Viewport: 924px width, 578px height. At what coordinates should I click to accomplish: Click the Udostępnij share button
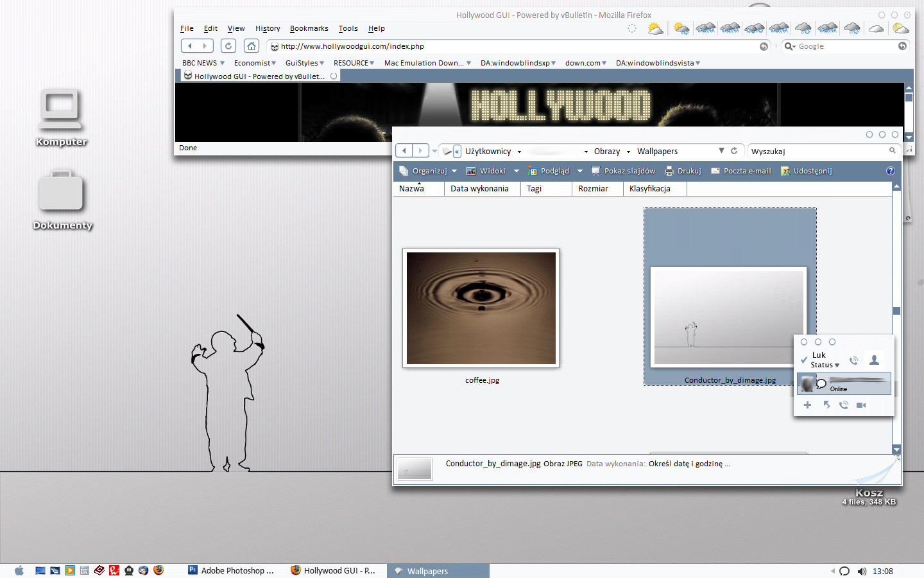[x=806, y=171]
